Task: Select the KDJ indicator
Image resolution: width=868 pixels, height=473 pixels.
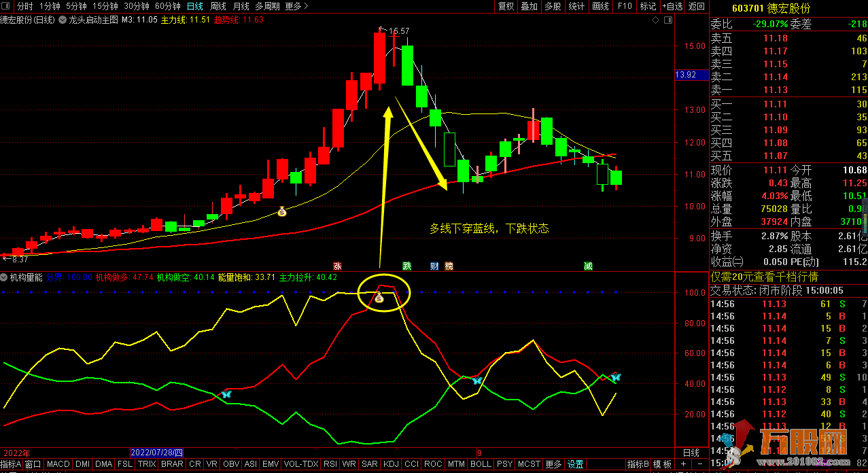Action: click(x=391, y=464)
